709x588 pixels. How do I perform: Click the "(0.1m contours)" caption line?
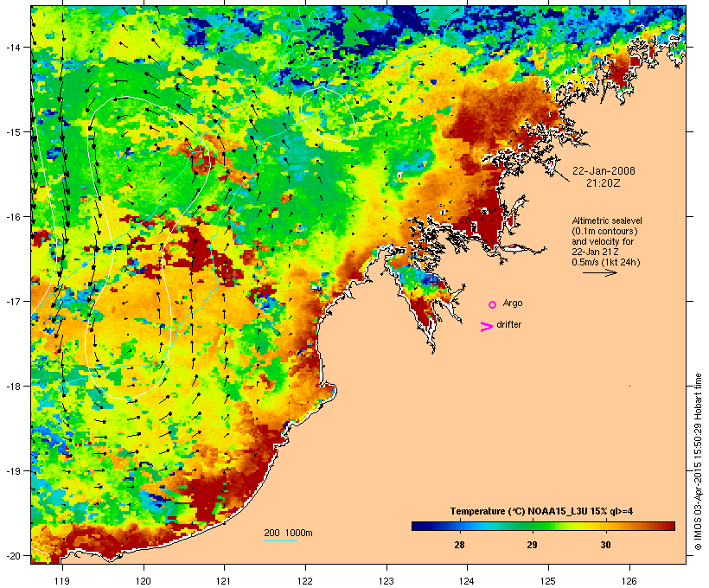click(x=604, y=231)
